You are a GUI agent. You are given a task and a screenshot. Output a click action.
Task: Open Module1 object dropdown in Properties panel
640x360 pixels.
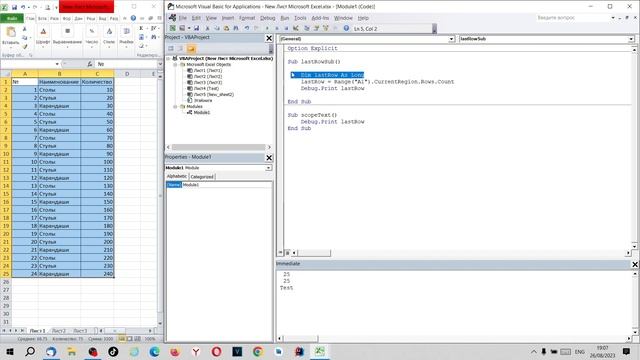268,168
